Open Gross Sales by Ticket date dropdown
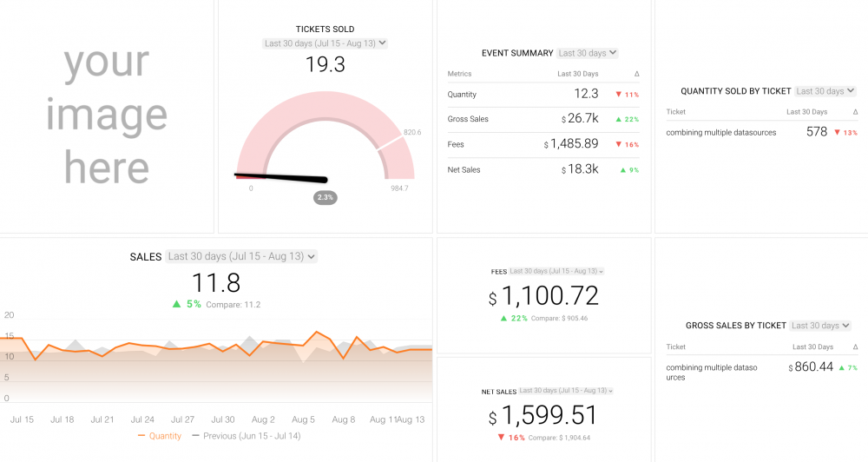 (820, 326)
